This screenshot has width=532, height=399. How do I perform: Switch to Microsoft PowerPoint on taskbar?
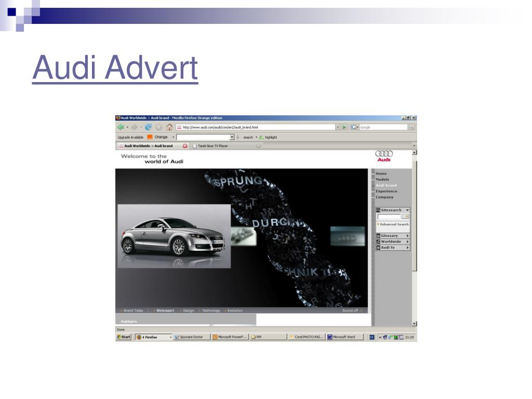(x=230, y=337)
